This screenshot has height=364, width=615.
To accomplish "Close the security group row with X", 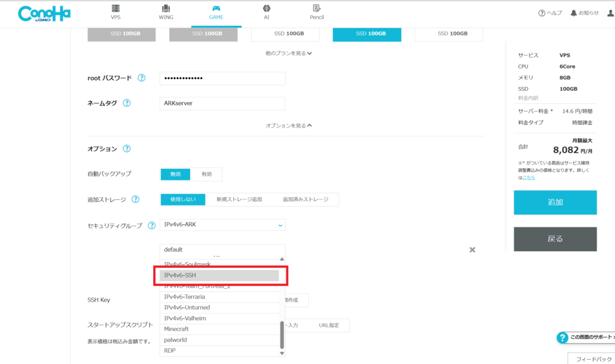I will click(x=472, y=250).
